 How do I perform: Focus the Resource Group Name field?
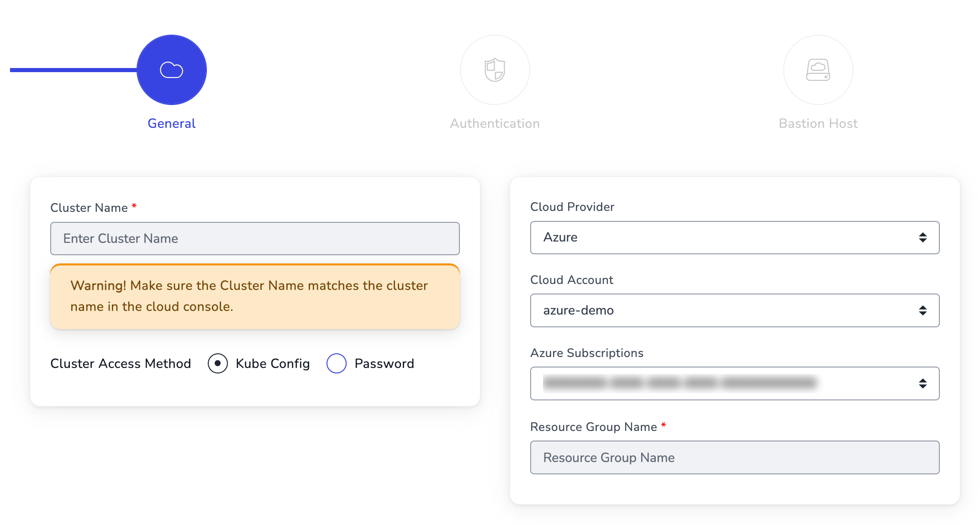point(734,457)
